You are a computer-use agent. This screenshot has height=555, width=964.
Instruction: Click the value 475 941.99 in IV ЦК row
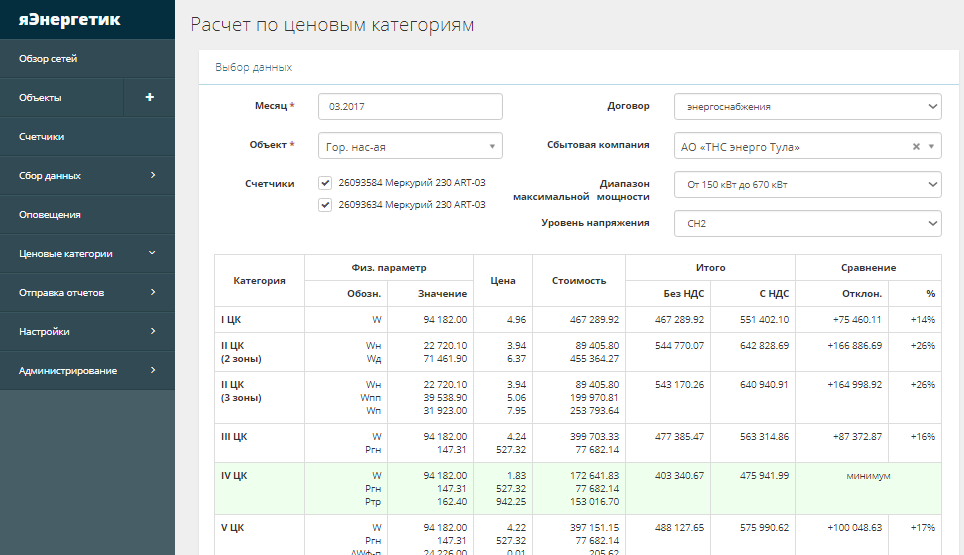point(764,476)
